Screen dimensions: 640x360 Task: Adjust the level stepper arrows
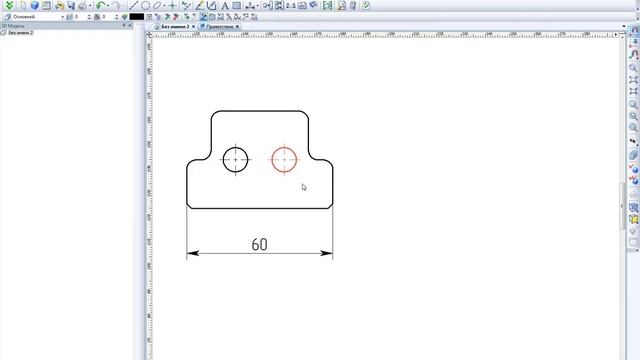pos(89,17)
